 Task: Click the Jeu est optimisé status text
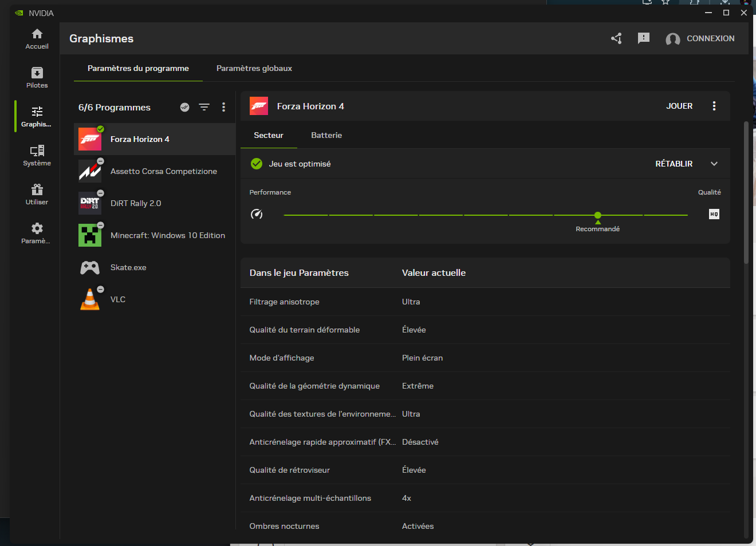[300, 164]
